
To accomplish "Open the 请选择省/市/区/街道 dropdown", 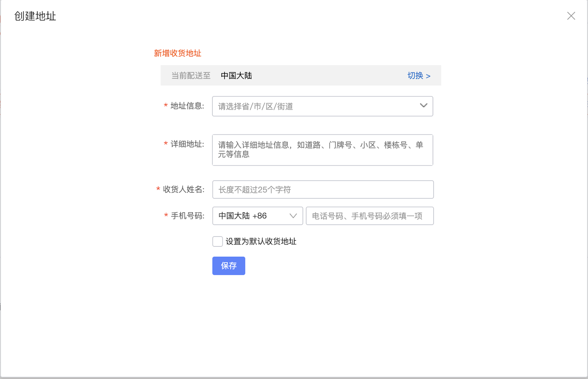I will (323, 106).
